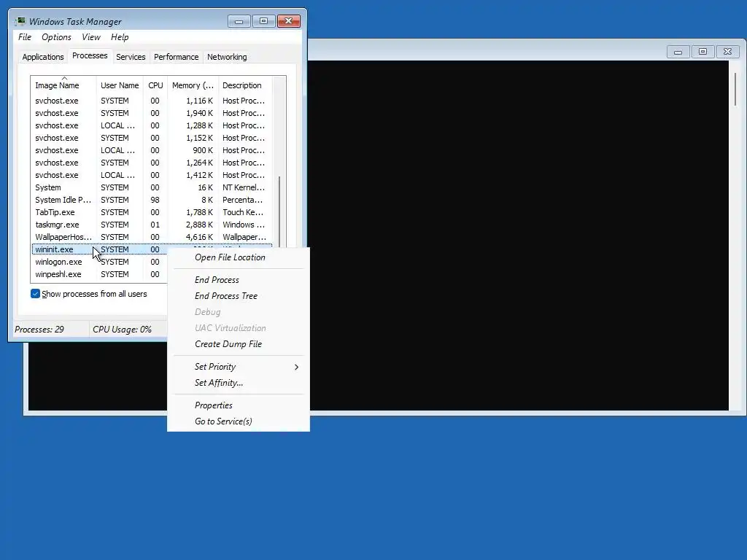Sort by Memory column header
747x560 pixels.
(x=193, y=85)
